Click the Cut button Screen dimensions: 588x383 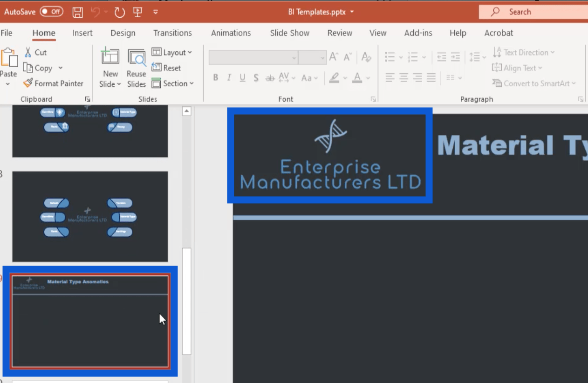[36, 52]
